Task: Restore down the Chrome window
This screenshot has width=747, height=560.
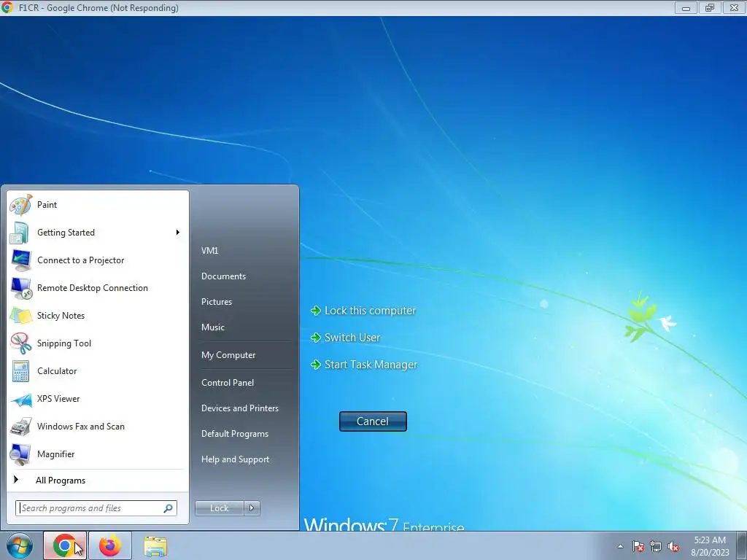Action: (710, 7)
